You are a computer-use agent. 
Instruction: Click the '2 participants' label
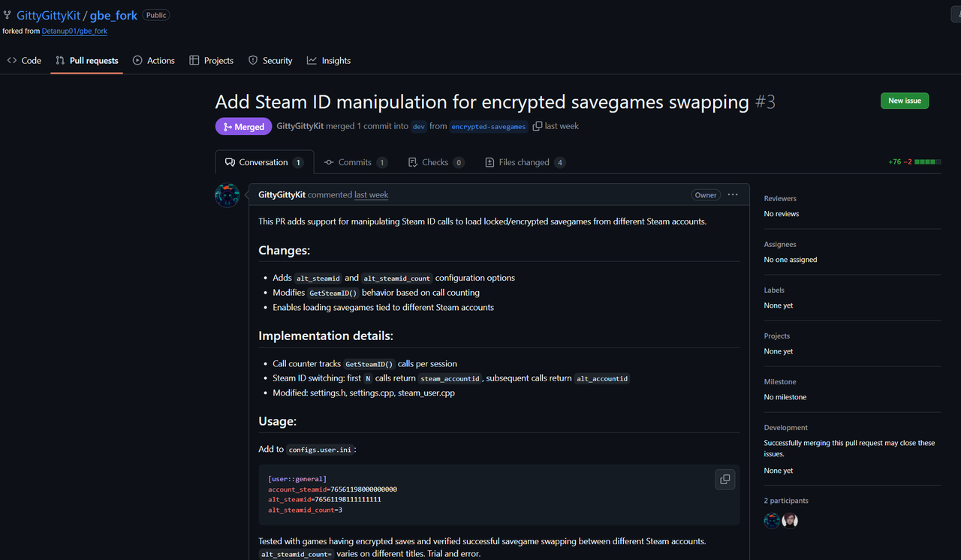coord(786,501)
